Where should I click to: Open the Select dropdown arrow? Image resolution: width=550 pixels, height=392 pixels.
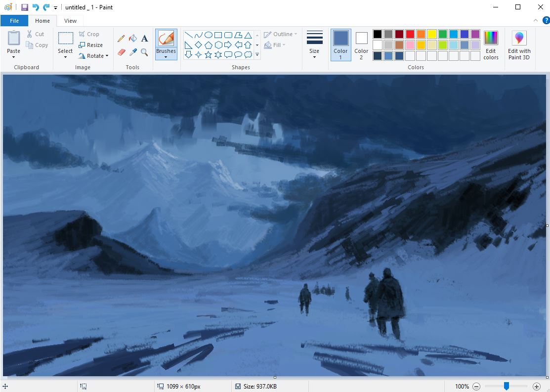pyautogui.click(x=65, y=57)
